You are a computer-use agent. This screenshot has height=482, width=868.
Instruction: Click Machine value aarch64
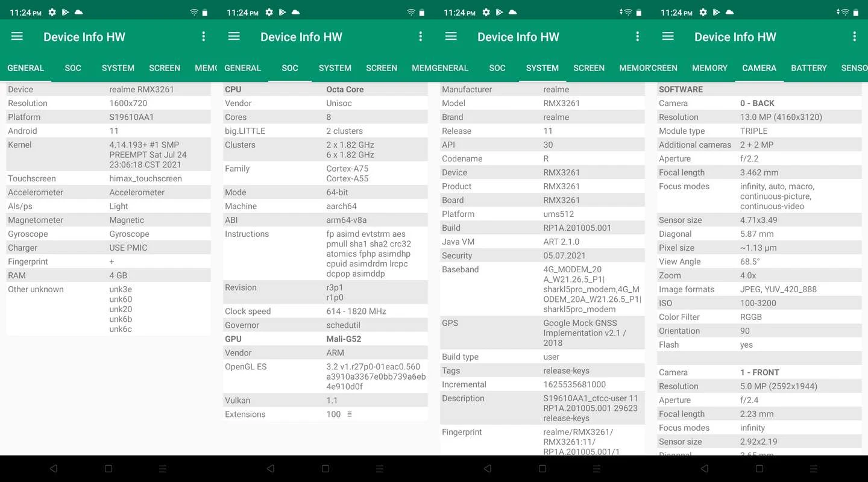point(342,206)
